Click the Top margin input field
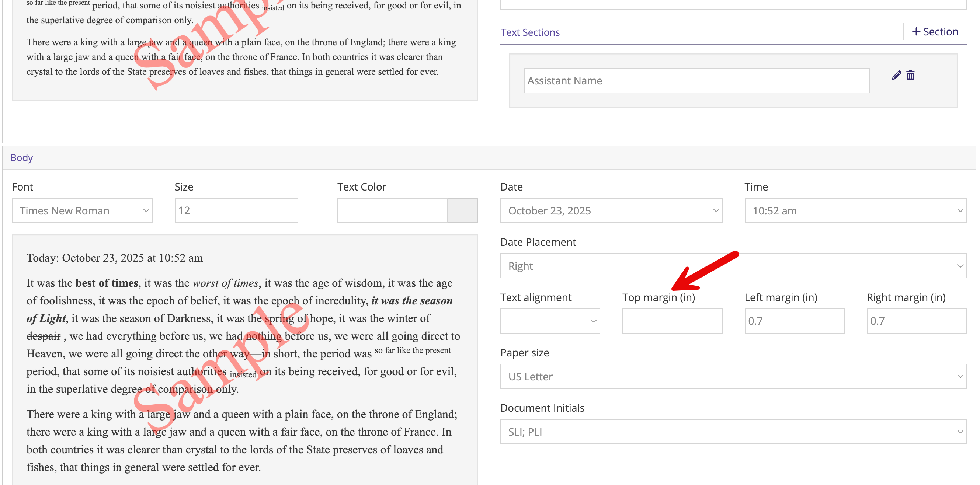 (x=672, y=321)
